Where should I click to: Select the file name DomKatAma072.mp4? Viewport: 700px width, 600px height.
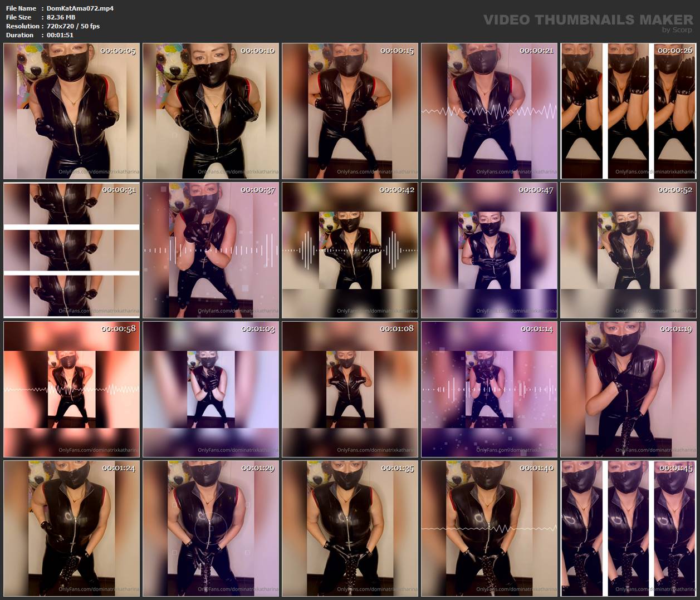point(80,8)
